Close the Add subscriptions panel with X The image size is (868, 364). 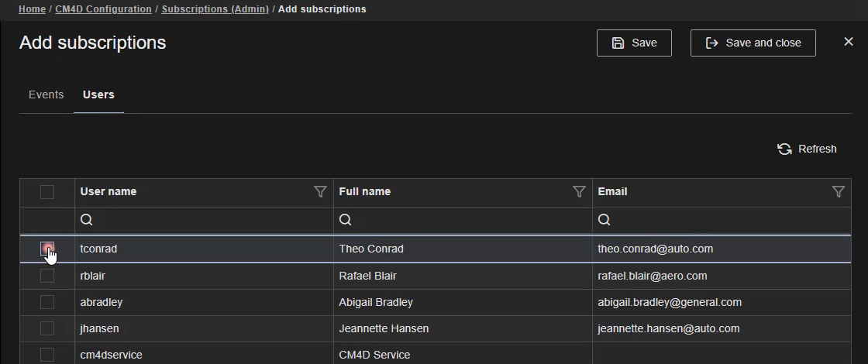(848, 42)
